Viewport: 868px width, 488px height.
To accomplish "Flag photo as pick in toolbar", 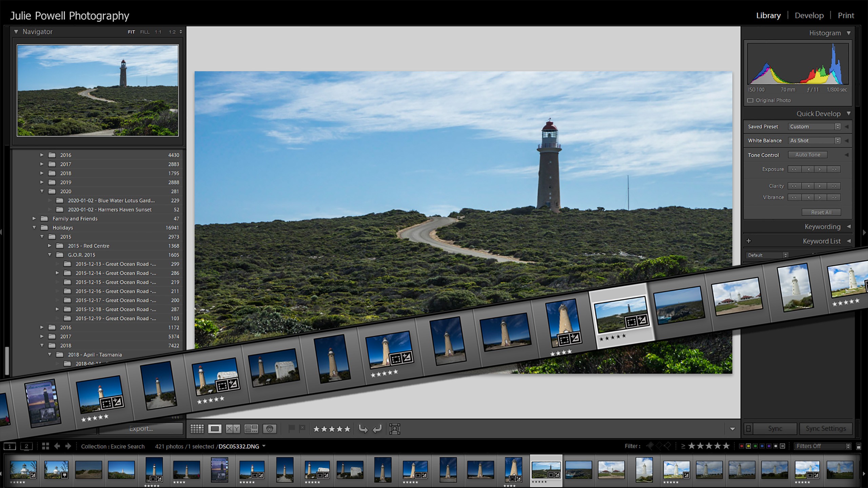I will pyautogui.click(x=291, y=429).
